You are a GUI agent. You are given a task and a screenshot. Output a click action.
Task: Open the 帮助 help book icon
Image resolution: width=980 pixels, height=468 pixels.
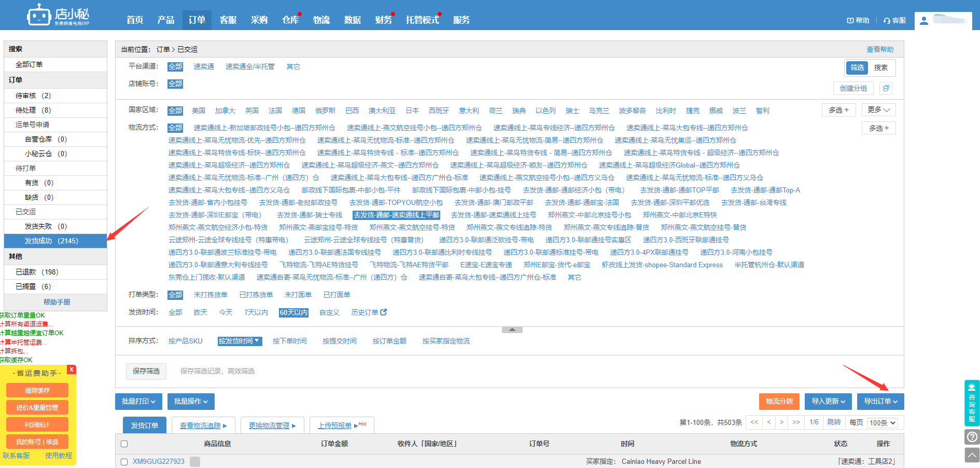(850, 21)
